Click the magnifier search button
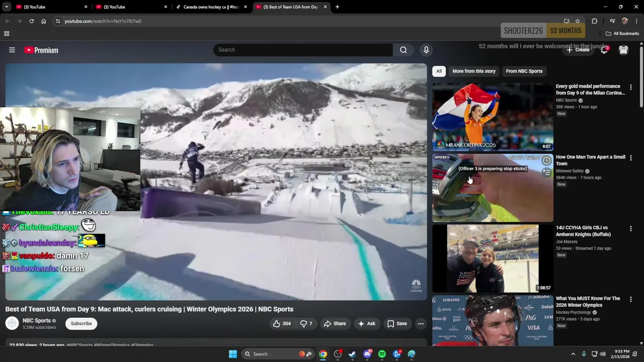 click(403, 50)
